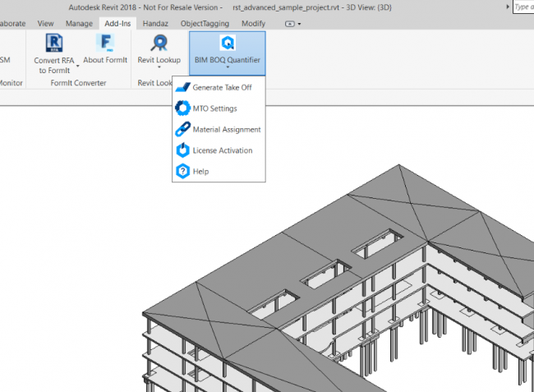Select the Handaz ribbon tab
This screenshot has width=534, height=392.
(154, 24)
